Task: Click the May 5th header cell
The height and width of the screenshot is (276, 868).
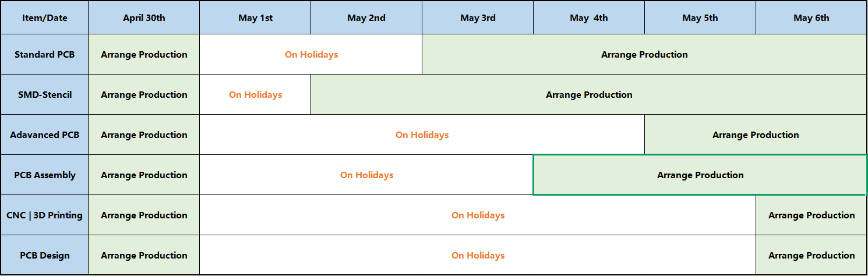Action: (700, 17)
